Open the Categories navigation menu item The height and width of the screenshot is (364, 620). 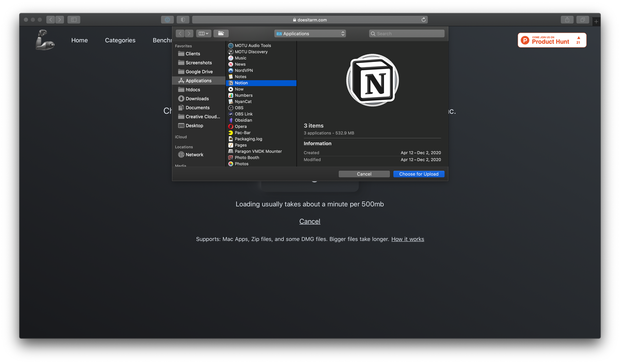(120, 40)
